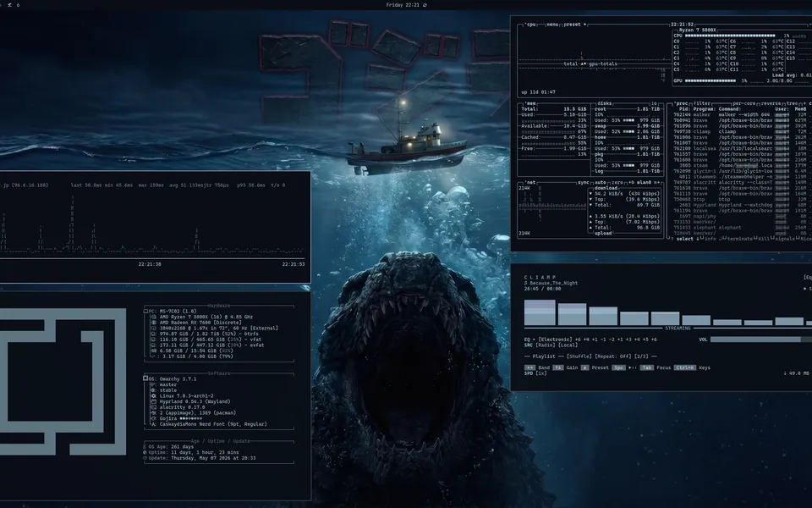Click the PC icon in fastfetch Hardware section
This screenshot has height=508, width=812.
(x=146, y=311)
